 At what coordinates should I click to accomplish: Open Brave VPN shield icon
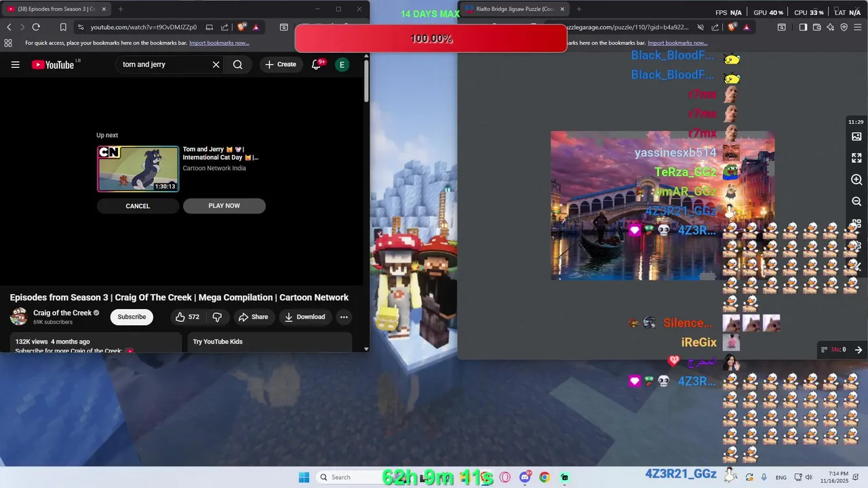tap(844, 27)
